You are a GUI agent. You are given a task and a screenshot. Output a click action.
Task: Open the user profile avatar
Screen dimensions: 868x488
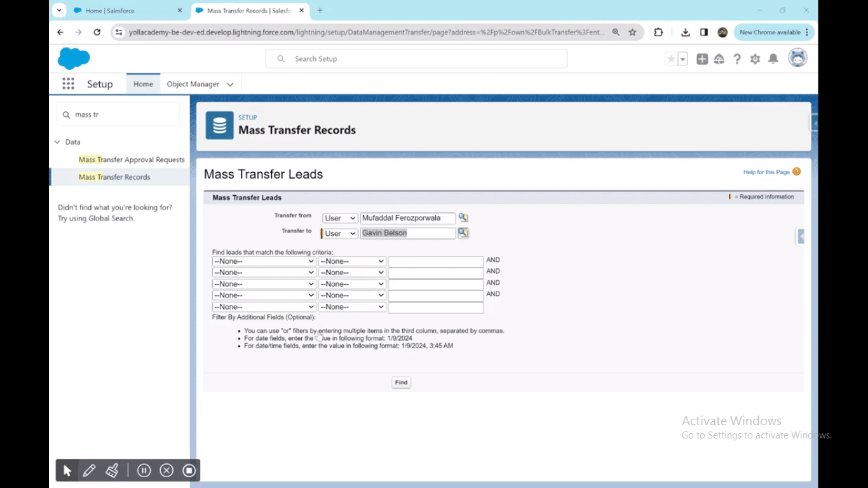tap(797, 58)
